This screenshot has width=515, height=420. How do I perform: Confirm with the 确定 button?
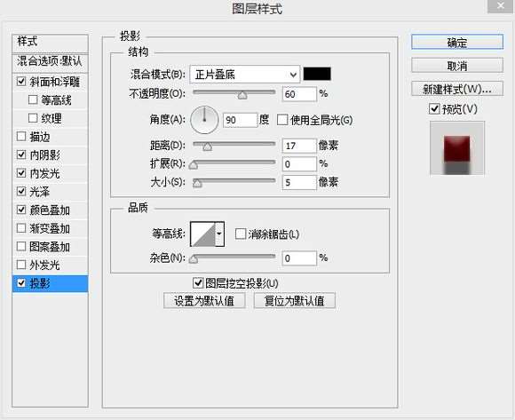457,42
